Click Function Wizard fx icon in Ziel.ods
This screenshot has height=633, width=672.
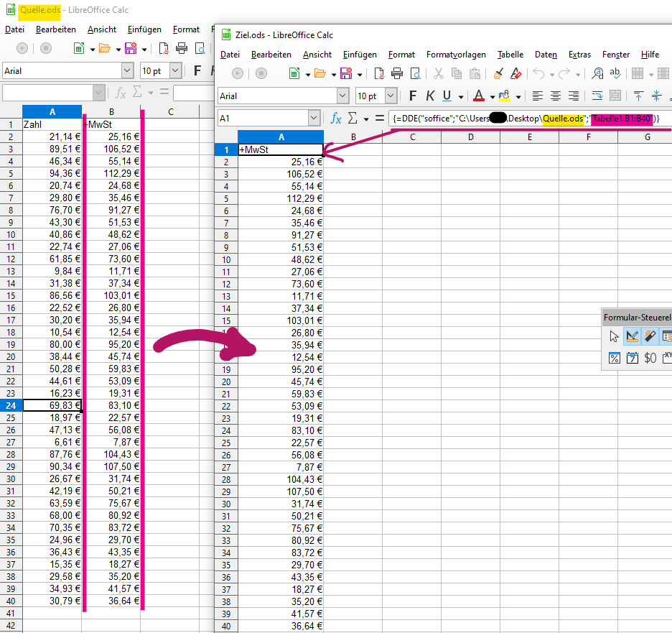(x=336, y=118)
